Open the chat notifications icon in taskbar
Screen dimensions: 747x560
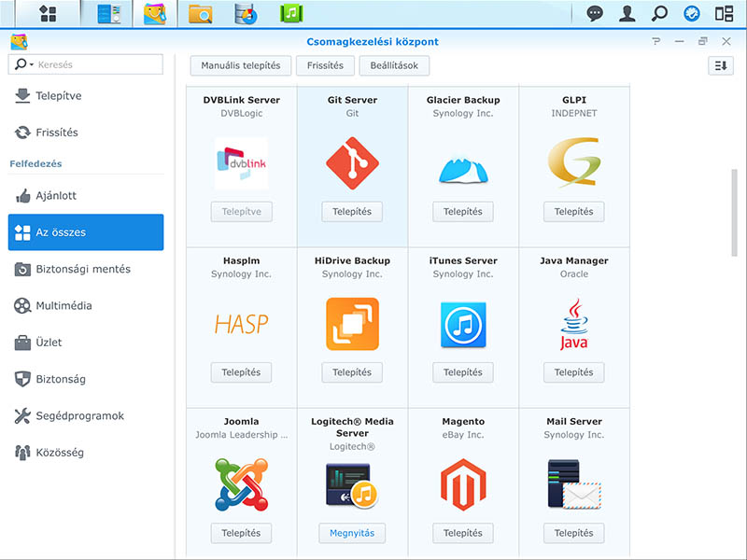point(595,14)
